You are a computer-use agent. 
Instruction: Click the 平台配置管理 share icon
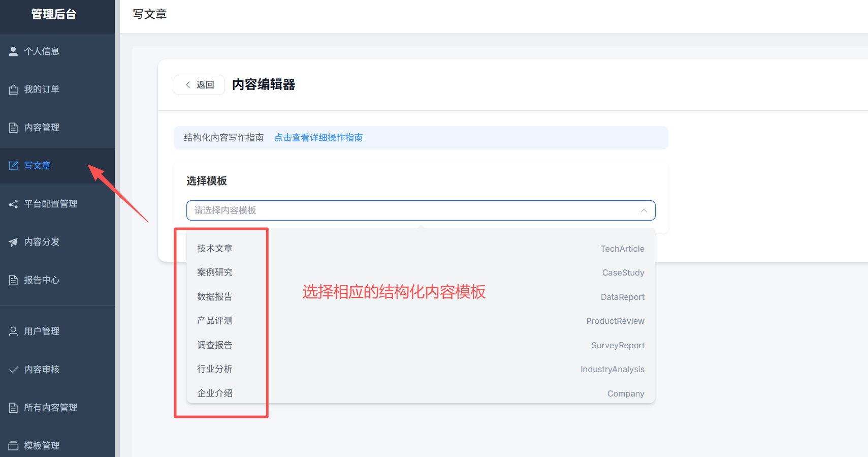(13, 204)
